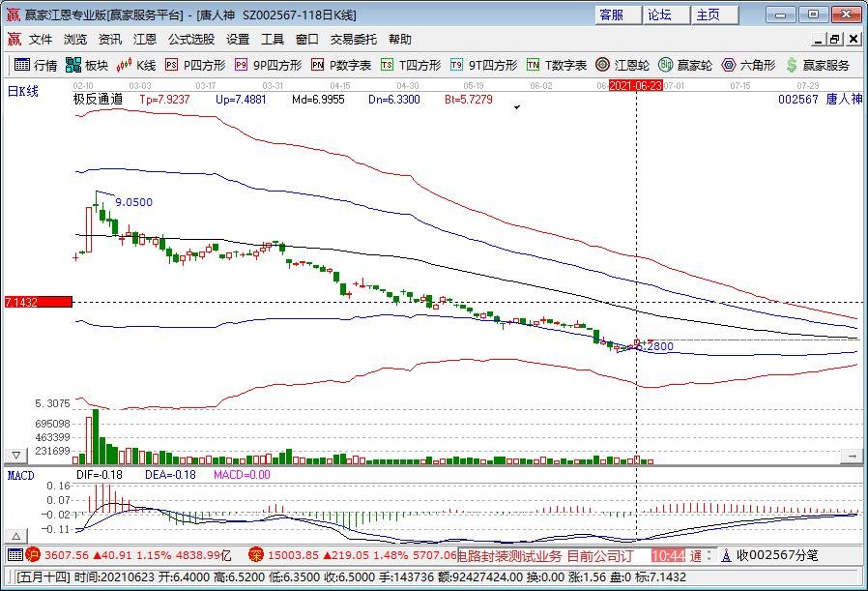This screenshot has width=868, height=591.
Task: Click the MACD indicator label
Action: pyautogui.click(x=21, y=475)
